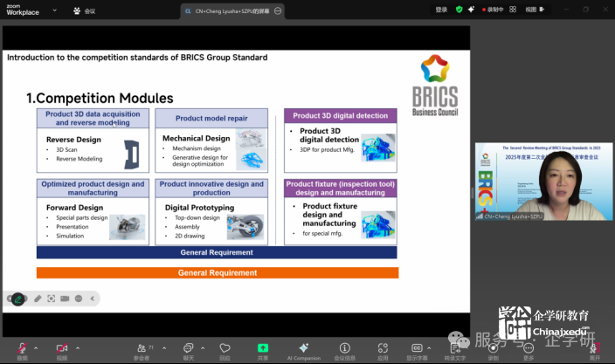The height and width of the screenshot is (364, 615).
Task: Open AI Companion
Action: tap(303, 348)
